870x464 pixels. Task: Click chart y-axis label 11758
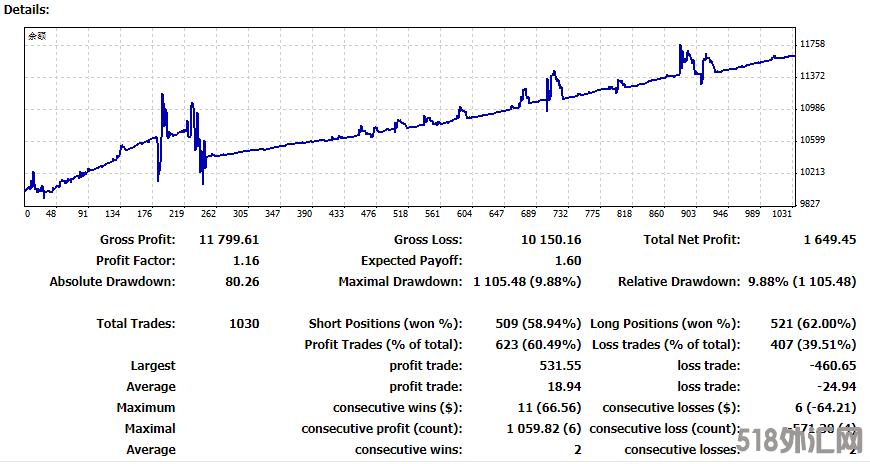click(812, 44)
